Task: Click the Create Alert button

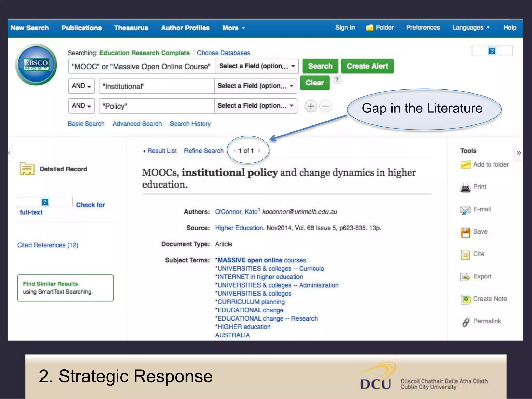Action: pos(367,66)
